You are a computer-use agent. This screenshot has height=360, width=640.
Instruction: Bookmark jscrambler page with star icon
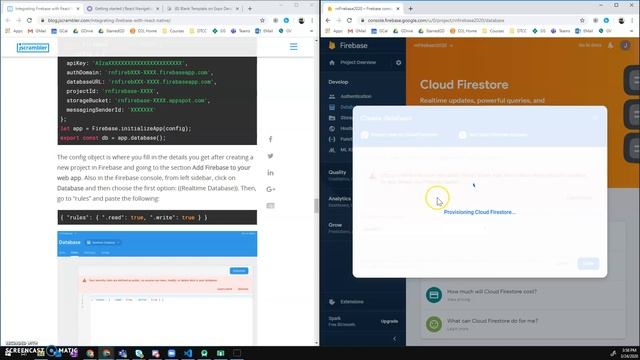[262, 20]
